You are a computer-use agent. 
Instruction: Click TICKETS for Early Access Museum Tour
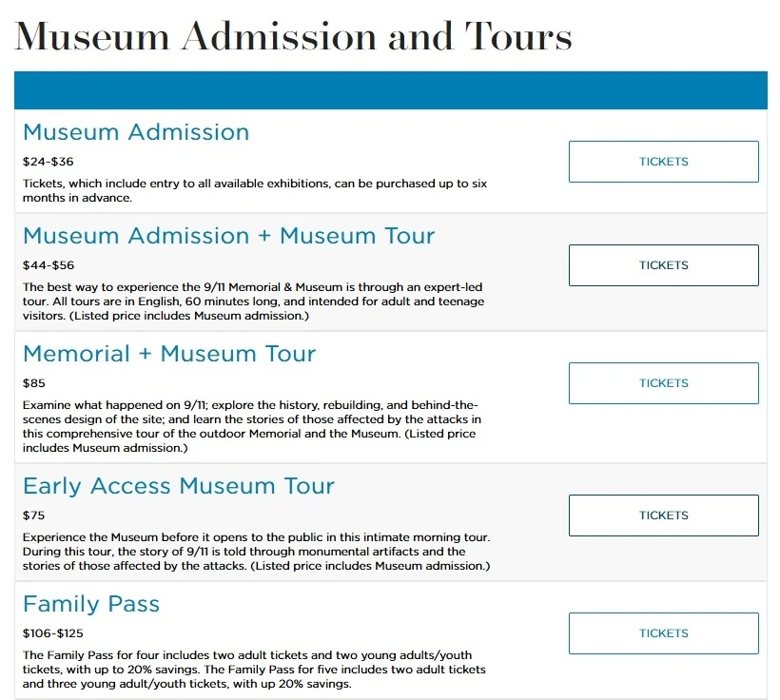(663, 515)
